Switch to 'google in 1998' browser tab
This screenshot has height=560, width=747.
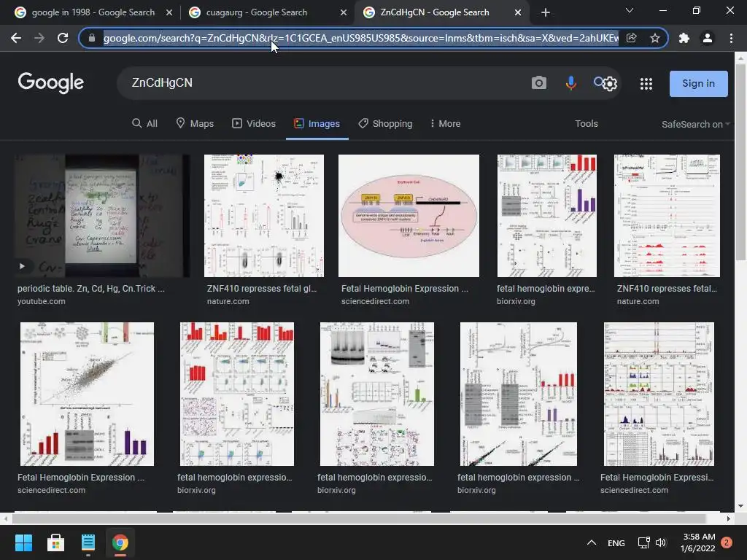pos(93,12)
